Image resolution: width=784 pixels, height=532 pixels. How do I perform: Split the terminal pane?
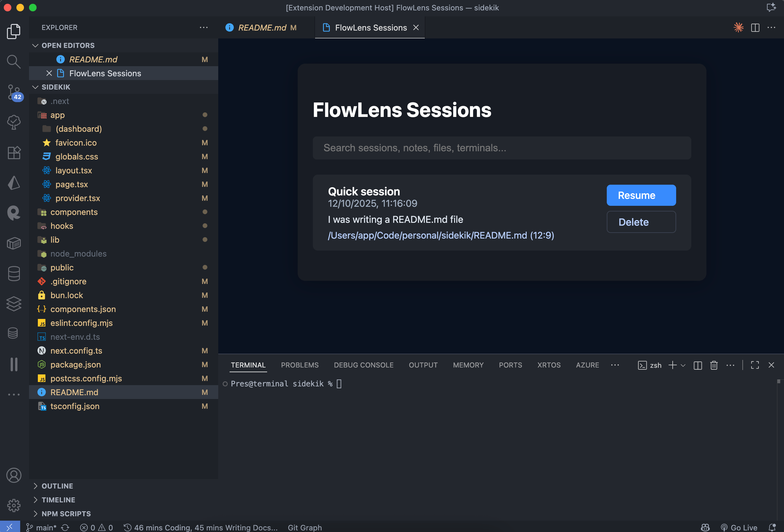698,365
